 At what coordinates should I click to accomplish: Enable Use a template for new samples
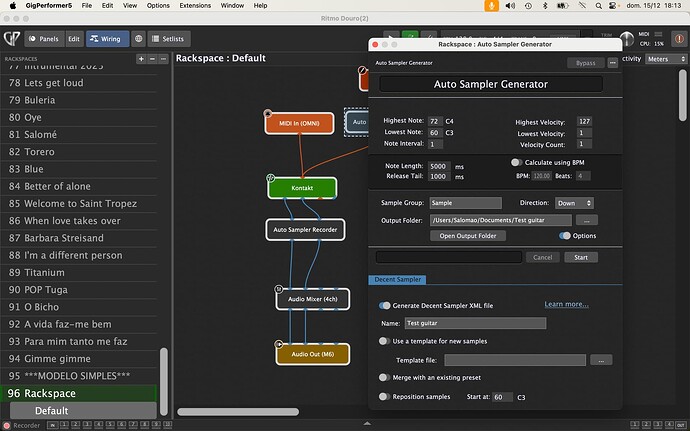coord(385,341)
